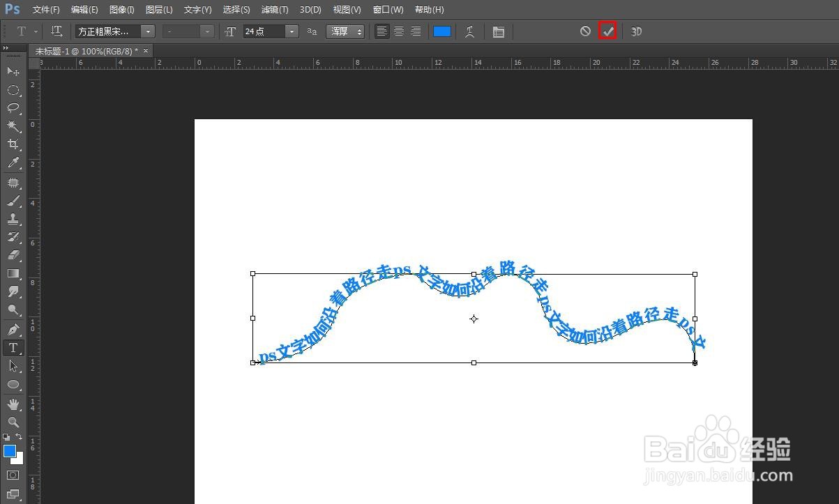
Task: Select the History Brush tool
Action: 13,237
